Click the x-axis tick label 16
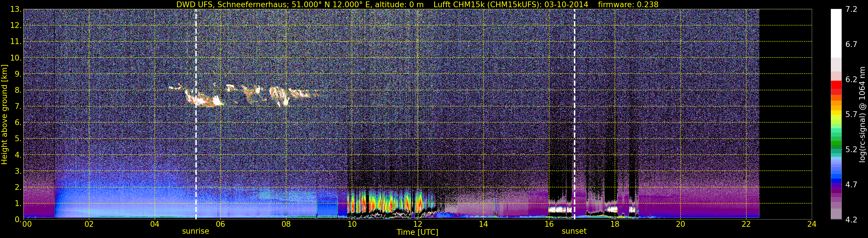868x238 pixels. [x=549, y=224]
